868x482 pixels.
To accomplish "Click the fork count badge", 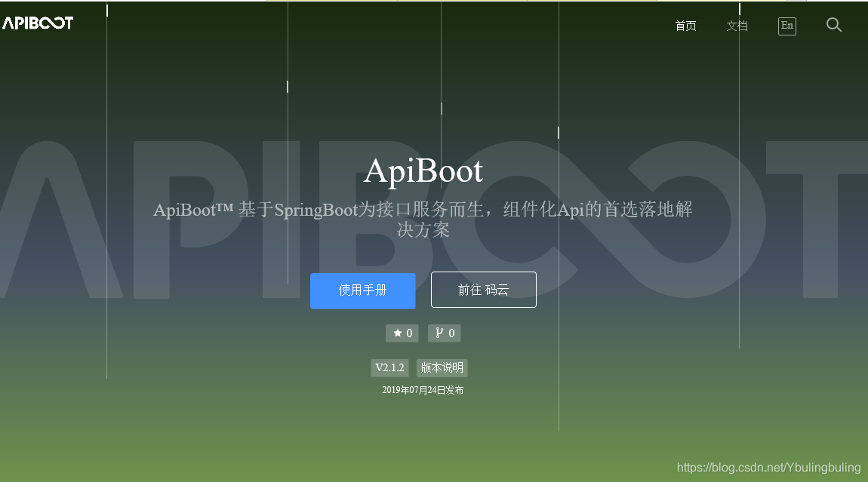I will point(444,333).
